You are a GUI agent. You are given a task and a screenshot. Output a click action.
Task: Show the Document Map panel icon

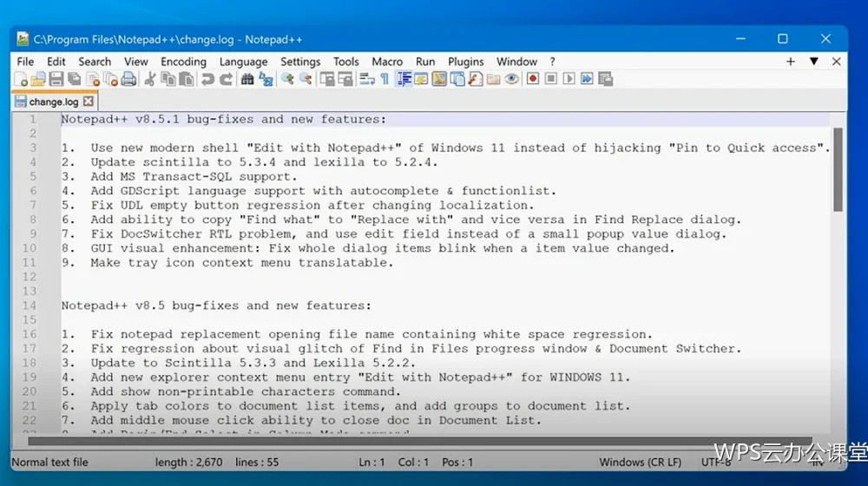click(x=439, y=79)
